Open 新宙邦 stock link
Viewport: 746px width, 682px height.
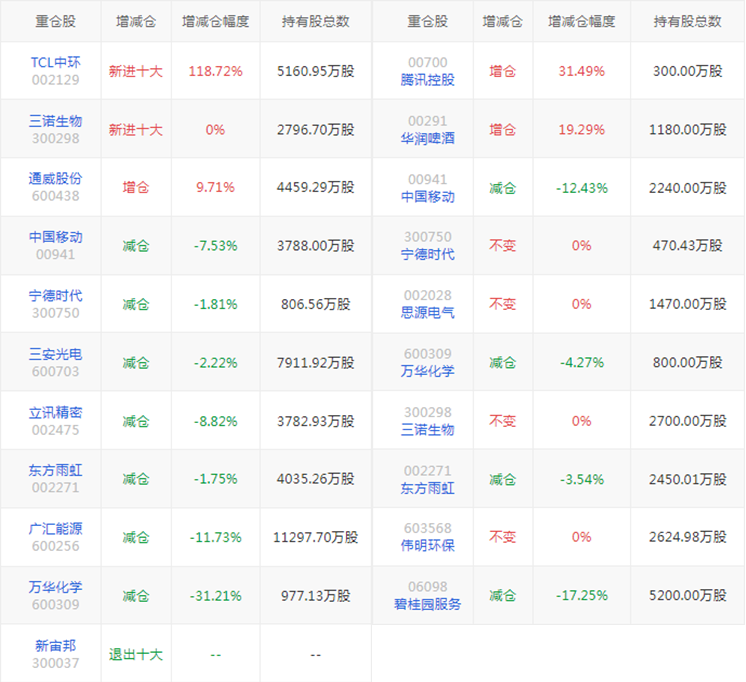click(x=56, y=646)
